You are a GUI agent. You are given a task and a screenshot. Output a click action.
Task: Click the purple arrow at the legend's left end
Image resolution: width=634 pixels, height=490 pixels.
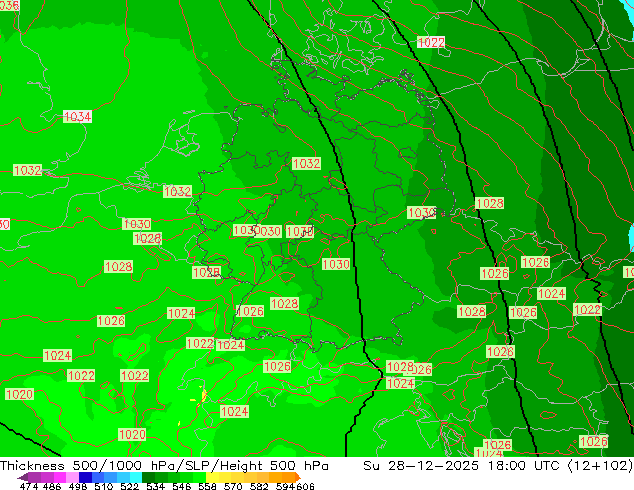[x=23, y=477]
